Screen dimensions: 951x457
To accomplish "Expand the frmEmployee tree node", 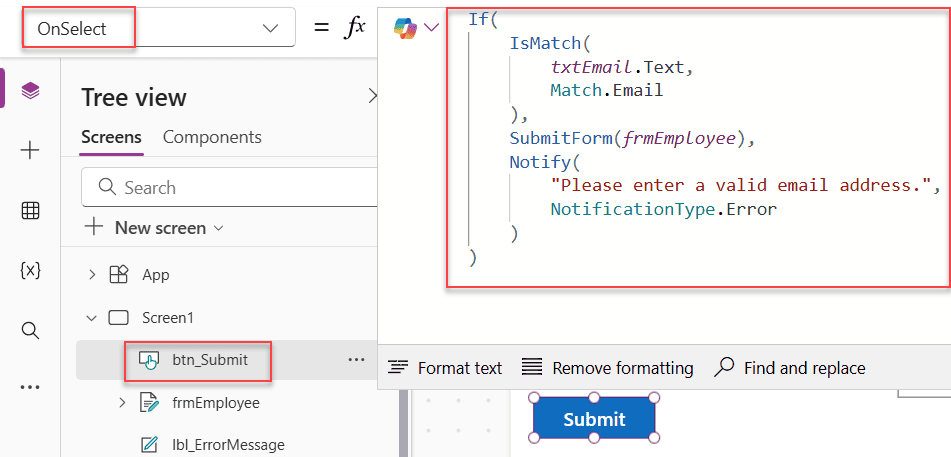I will point(122,402).
